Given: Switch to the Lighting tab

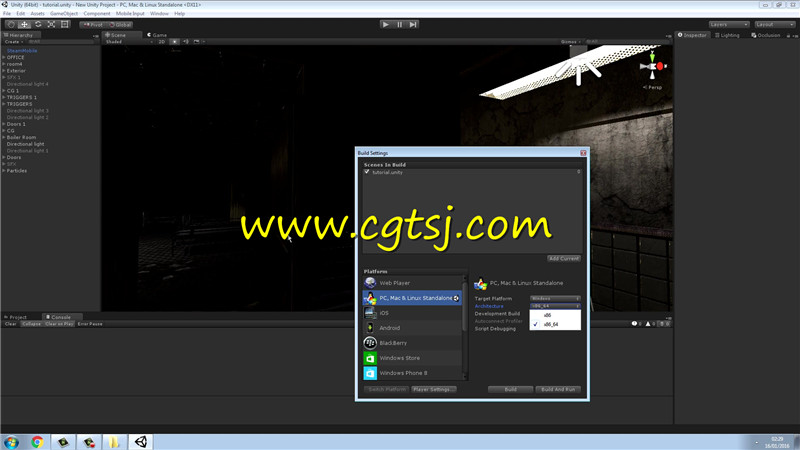Looking at the screenshot, I should coord(728,35).
